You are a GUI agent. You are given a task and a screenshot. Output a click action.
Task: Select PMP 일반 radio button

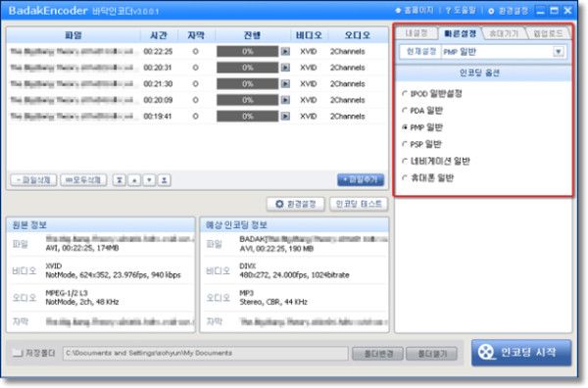(405, 127)
